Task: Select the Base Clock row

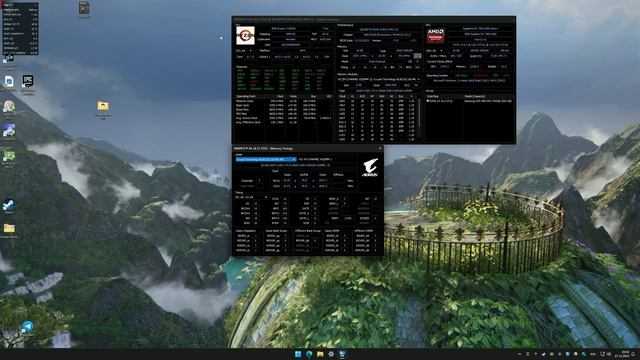Action: click(284, 105)
